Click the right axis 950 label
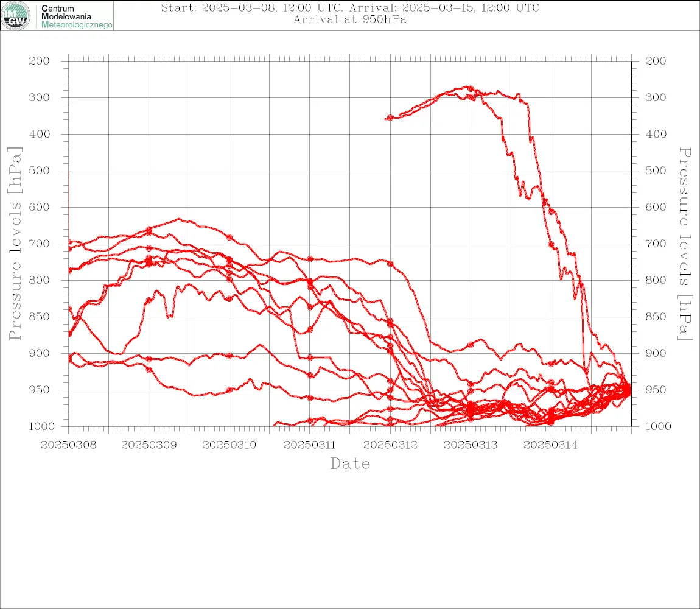Image resolution: width=700 pixels, height=609 pixels. pyautogui.click(x=656, y=390)
